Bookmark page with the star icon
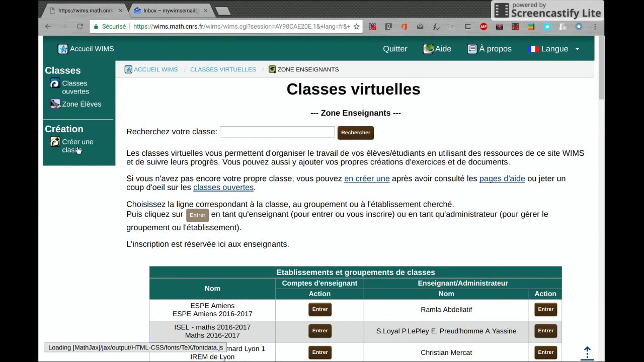Image resolution: width=644 pixels, height=362 pixels. [357, 27]
